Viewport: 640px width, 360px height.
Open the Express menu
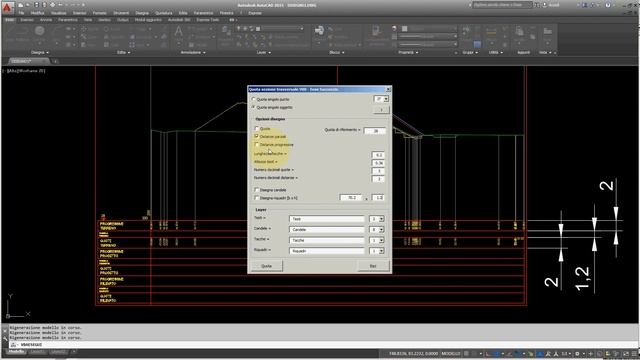255,13
